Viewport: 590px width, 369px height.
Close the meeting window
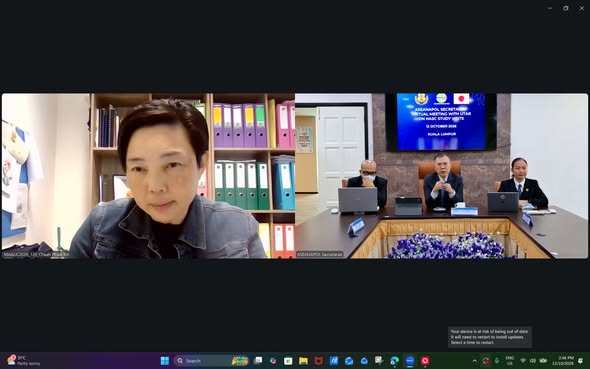[x=581, y=8]
